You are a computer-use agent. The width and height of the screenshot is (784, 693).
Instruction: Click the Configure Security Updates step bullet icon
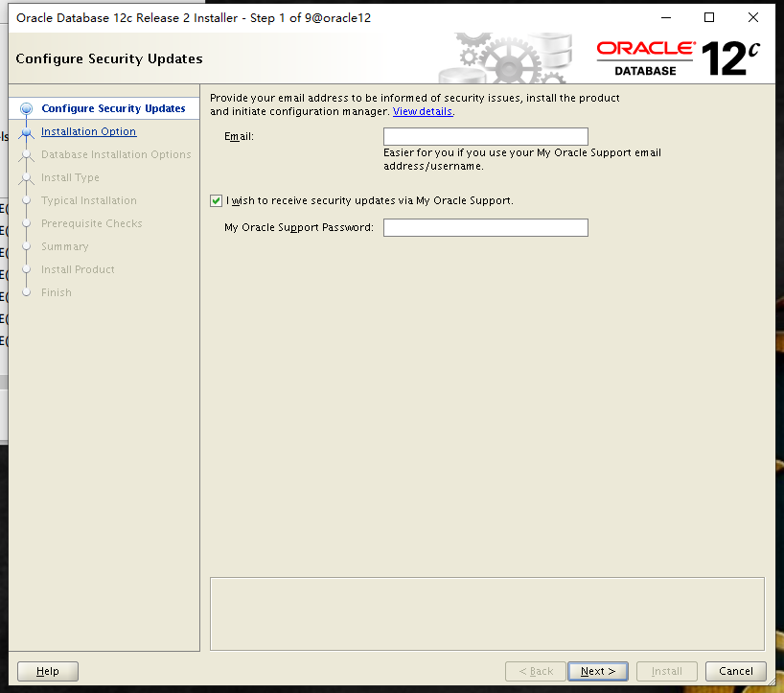(x=27, y=108)
